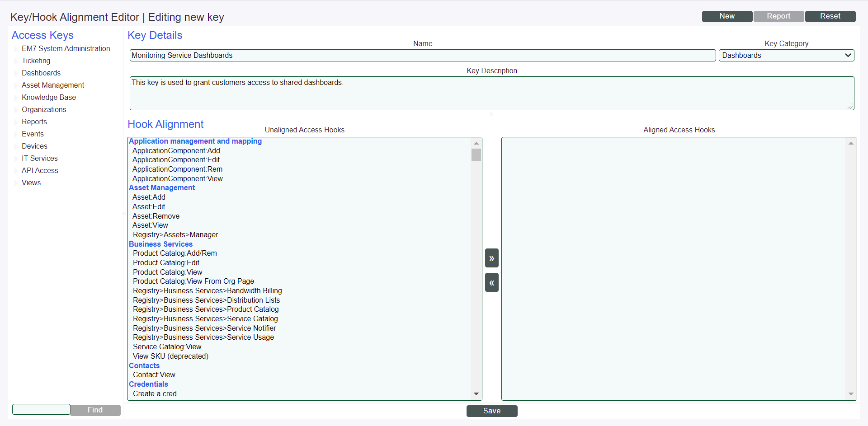Click the Find button
Image resolution: width=868 pixels, height=426 pixels.
click(95, 410)
